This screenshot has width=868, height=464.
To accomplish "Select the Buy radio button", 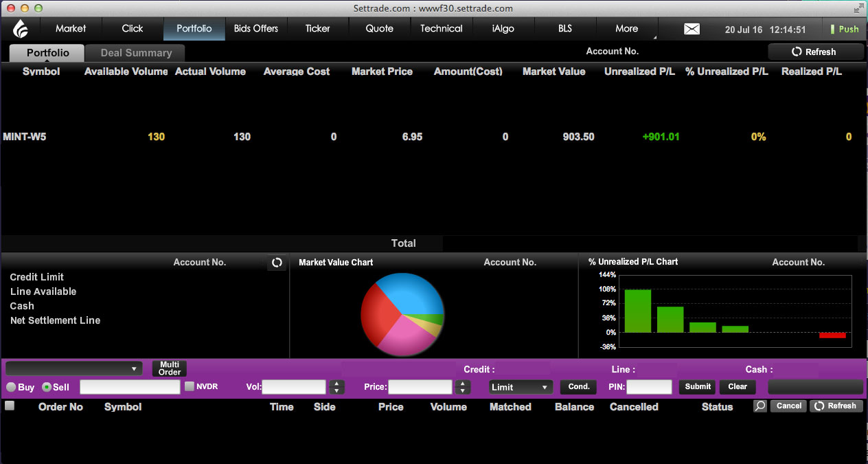I will coord(11,387).
